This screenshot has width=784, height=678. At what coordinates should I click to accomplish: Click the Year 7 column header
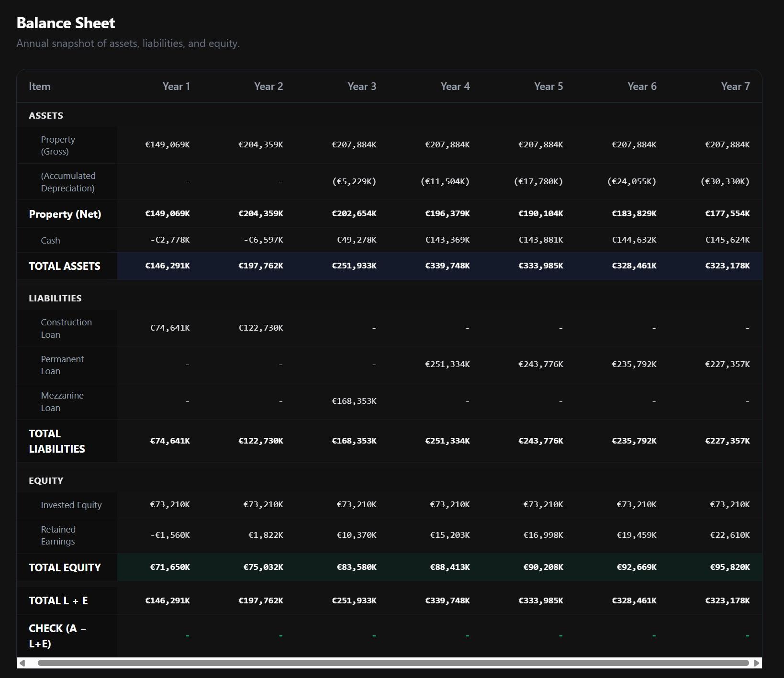(735, 87)
